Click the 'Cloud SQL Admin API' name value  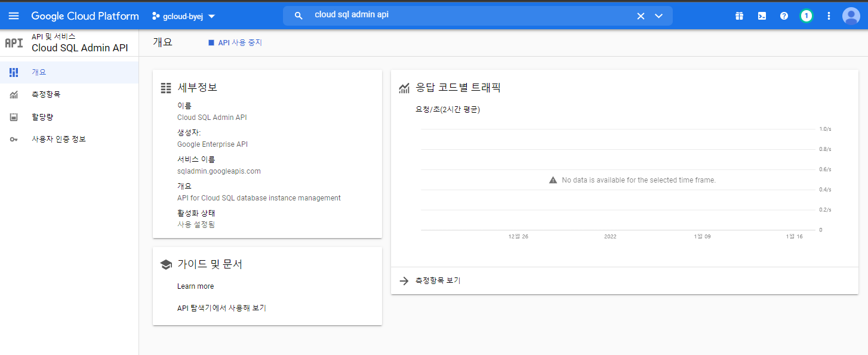[212, 118]
